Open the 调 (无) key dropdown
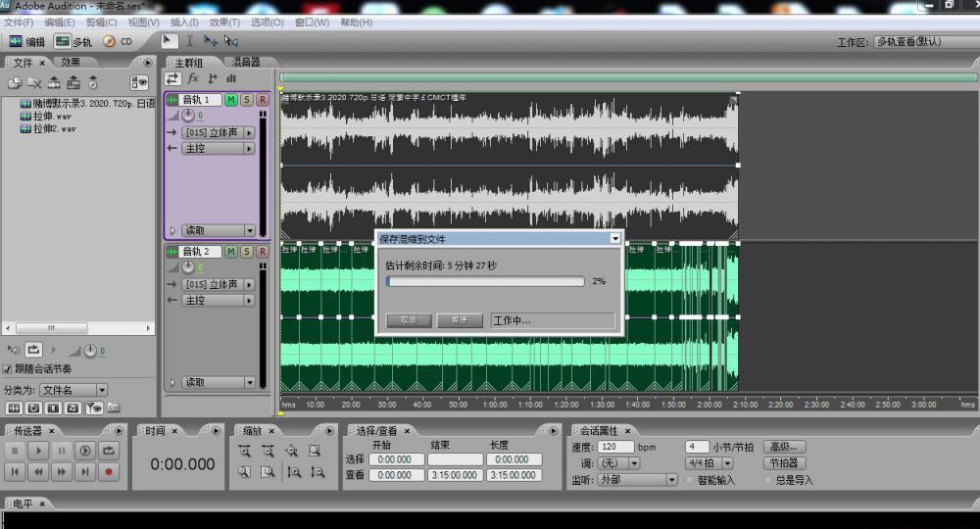Viewport: 980px width, 529px height. [618, 463]
